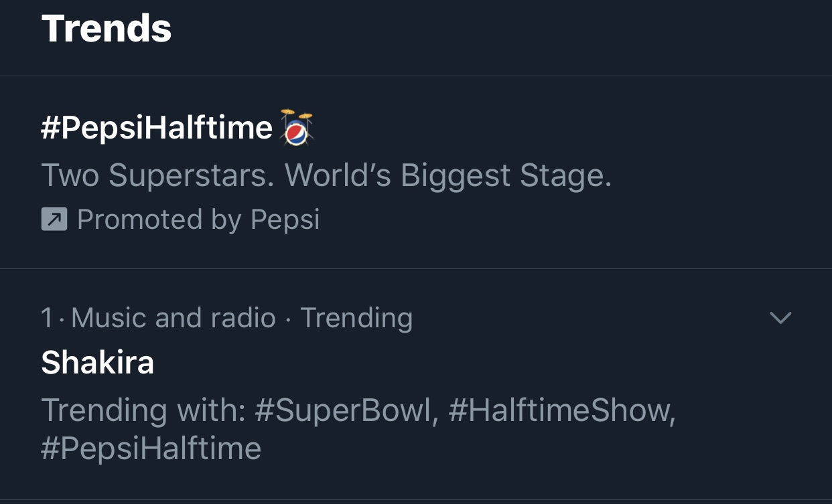The image size is (832, 504).
Task: Click the Trends section heading
Action: point(107,28)
